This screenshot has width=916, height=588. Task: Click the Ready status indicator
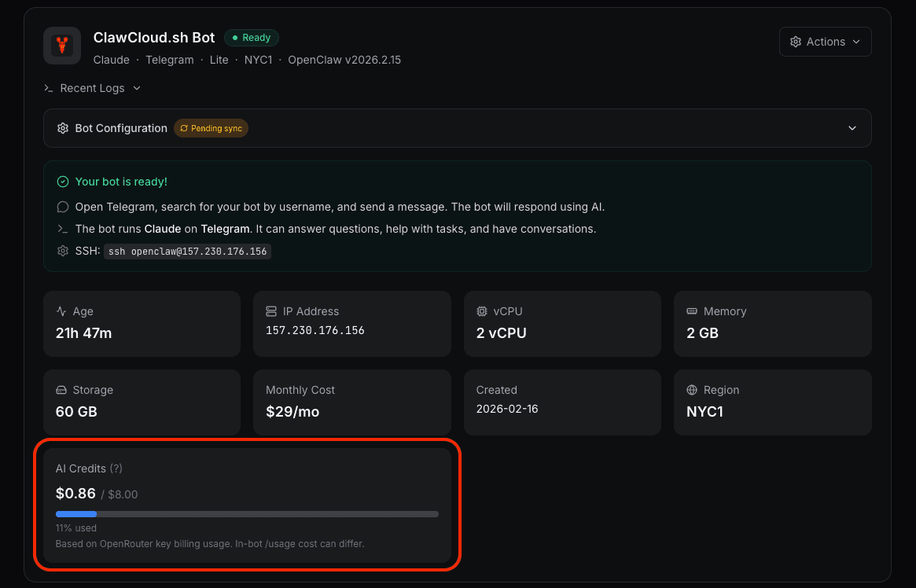coord(251,37)
